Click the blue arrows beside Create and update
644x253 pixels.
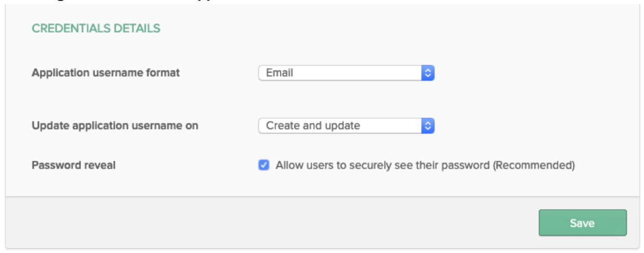tap(427, 125)
